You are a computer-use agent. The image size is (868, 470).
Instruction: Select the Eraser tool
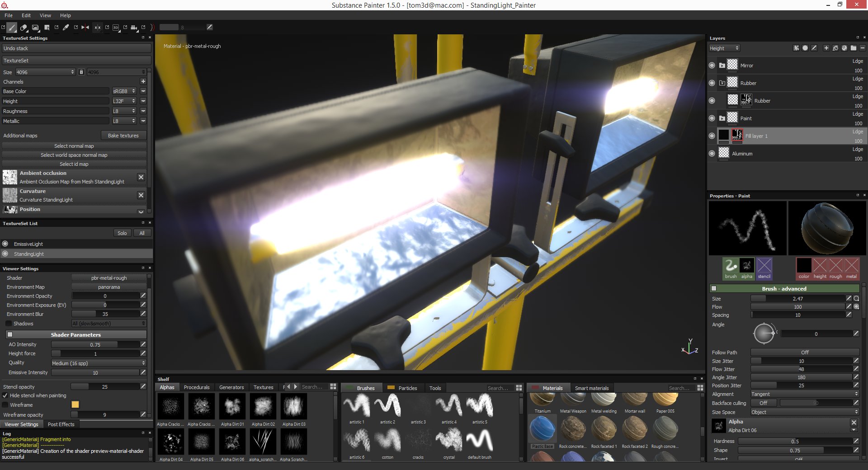coord(24,28)
